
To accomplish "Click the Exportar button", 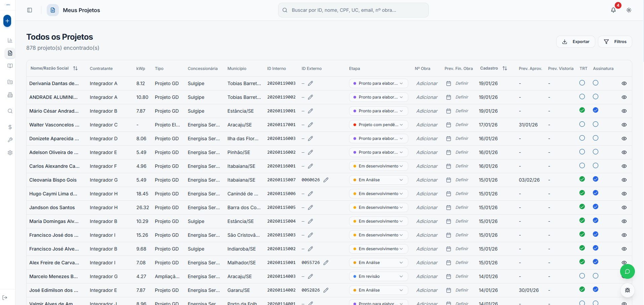I will pos(575,42).
